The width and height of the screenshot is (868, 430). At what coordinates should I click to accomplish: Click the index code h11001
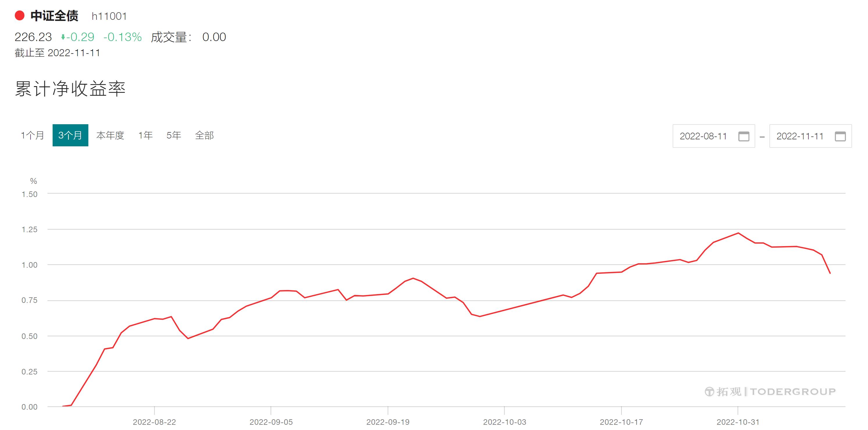109,16
